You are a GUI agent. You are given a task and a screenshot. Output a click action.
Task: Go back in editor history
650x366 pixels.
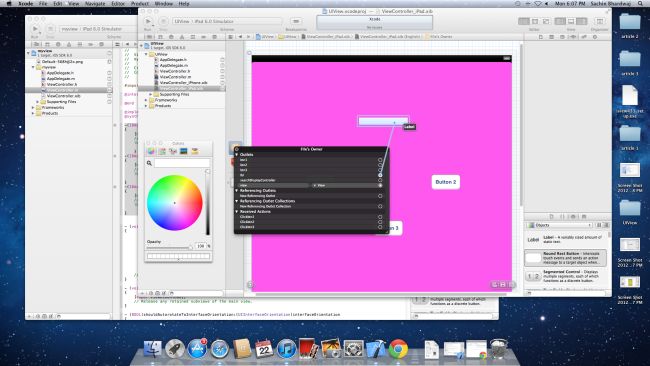240,37
